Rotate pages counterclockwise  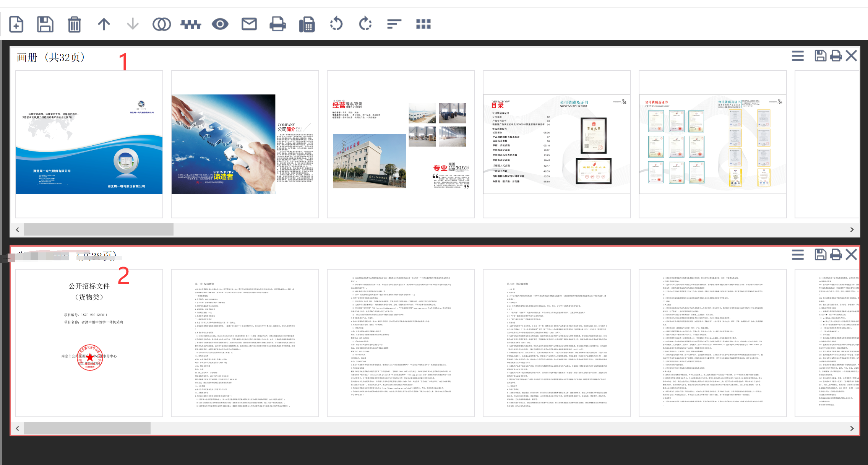pos(336,24)
